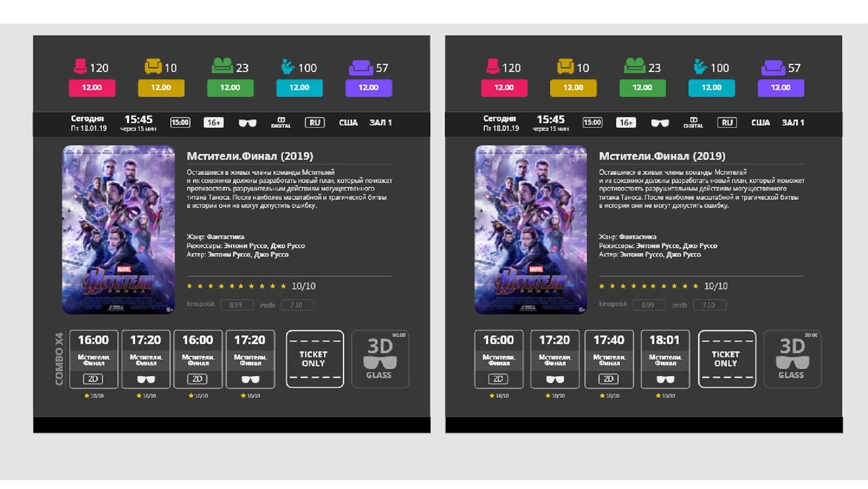The height and width of the screenshot is (489, 868).
Task: Click the 15:00 boxed time badge in right panel
Action: coord(593,123)
